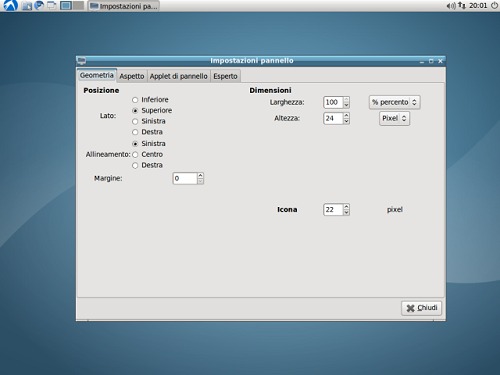Switch to the second workspace in pager
500x375 pixels.
pos(78,6)
